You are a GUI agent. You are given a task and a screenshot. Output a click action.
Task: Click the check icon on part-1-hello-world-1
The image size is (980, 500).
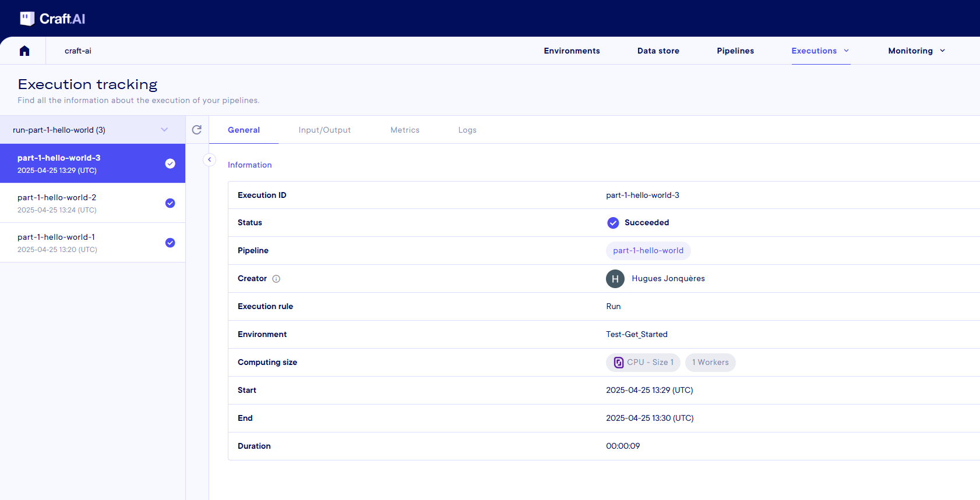coord(170,243)
